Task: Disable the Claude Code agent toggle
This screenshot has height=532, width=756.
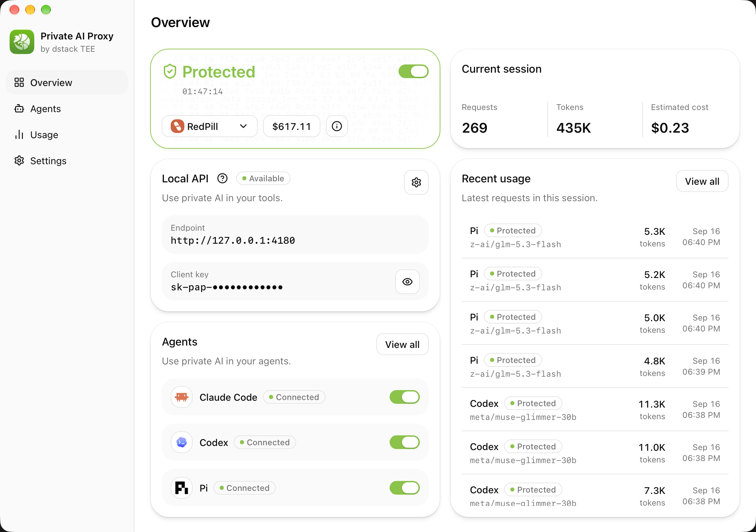Action: pos(405,397)
